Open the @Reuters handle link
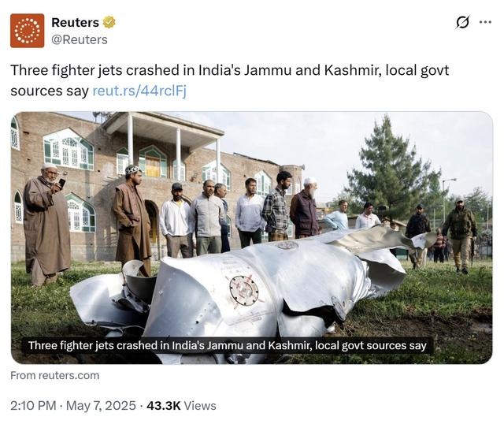 pos(80,39)
